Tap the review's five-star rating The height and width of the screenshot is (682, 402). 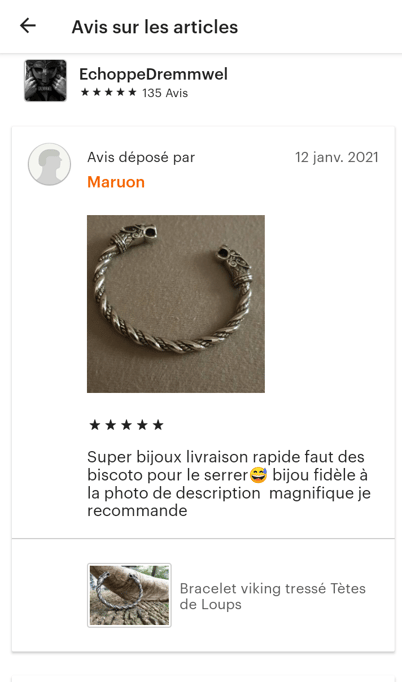click(126, 425)
